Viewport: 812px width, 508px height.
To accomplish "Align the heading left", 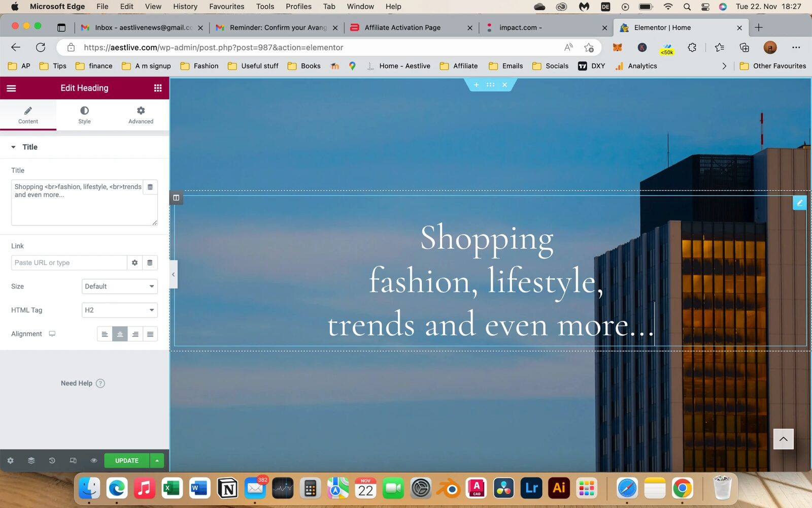I will click(x=105, y=334).
